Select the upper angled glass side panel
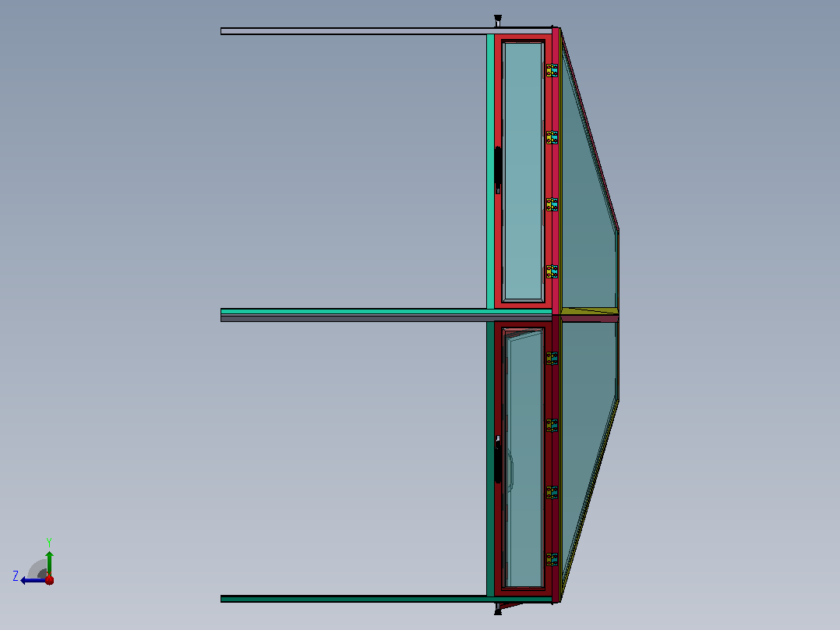The image size is (840, 630). pos(588,189)
